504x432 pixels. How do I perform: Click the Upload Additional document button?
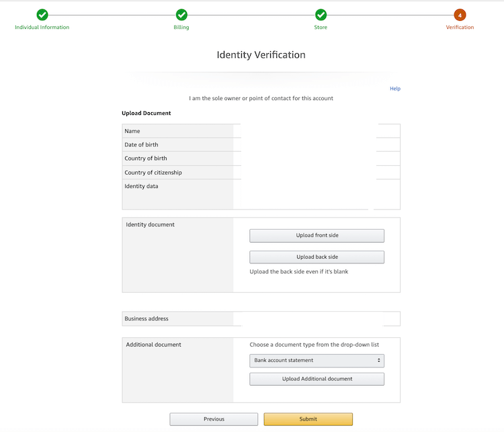click(317, 379)
